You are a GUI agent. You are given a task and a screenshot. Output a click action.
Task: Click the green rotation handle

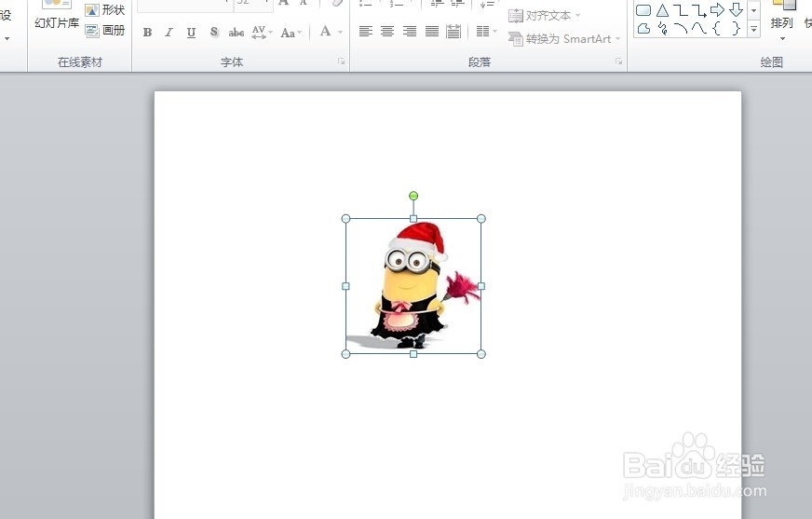pos(413,196)
